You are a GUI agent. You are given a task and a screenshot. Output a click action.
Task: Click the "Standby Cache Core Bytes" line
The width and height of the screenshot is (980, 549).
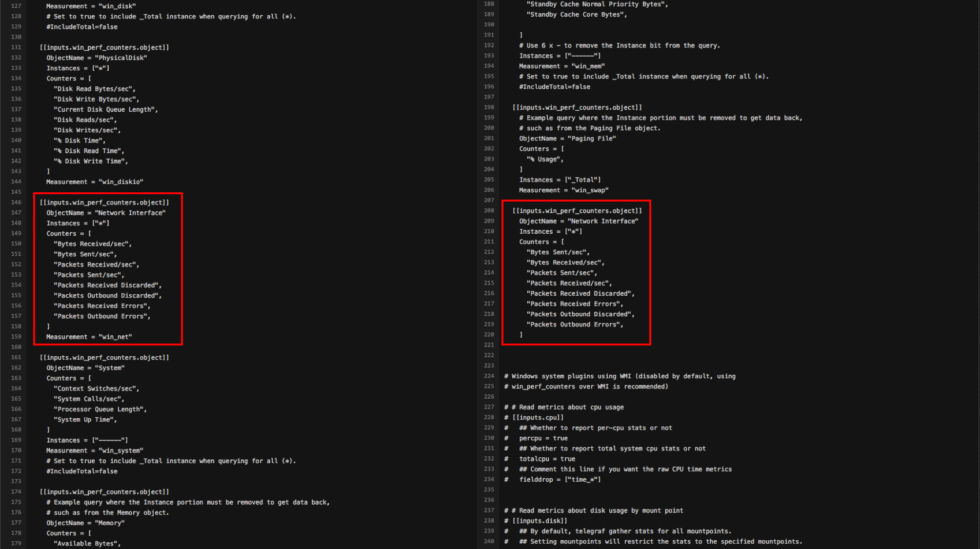[x=576, y=14]
